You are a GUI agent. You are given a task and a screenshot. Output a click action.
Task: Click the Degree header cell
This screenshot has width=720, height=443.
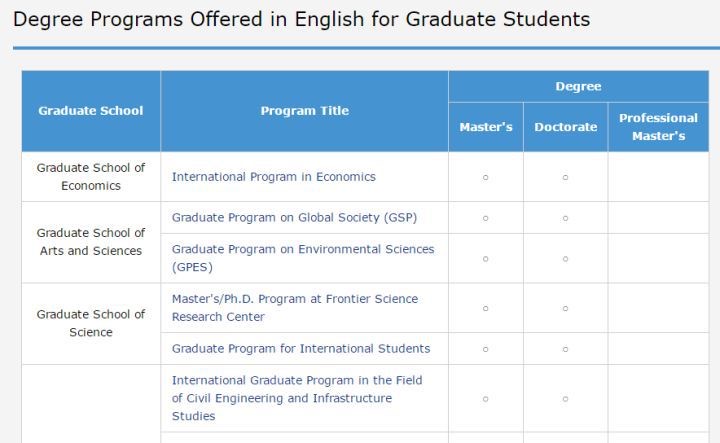[578, 86]
